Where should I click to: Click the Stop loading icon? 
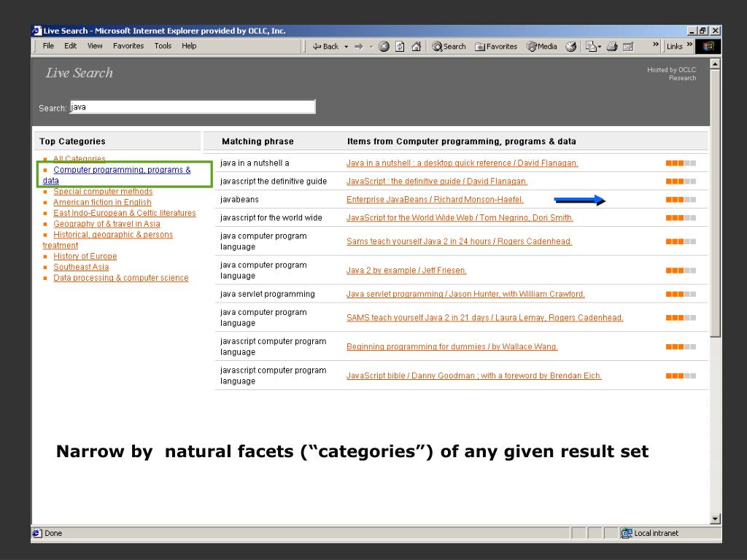click(x=384, y=46)
